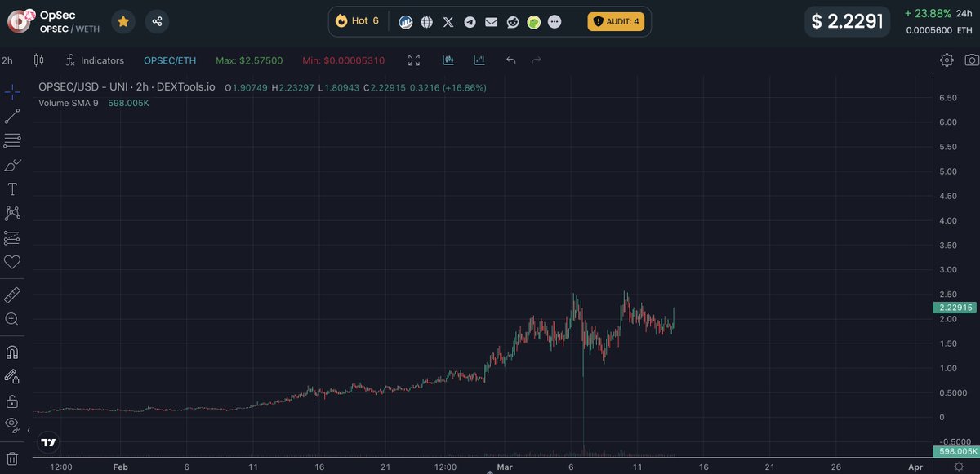Select the Fibonacci retracement tool
The image size is (980, 474).
point(12,140)
